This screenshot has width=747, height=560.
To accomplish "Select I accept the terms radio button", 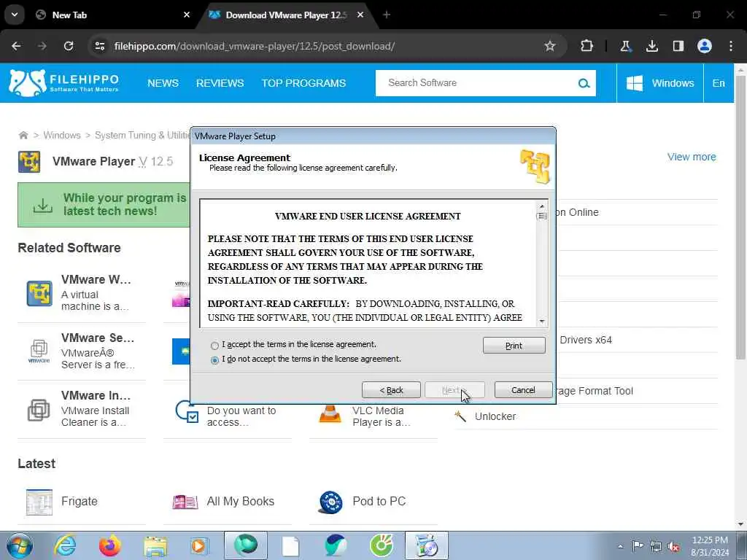I will [214, 345].
